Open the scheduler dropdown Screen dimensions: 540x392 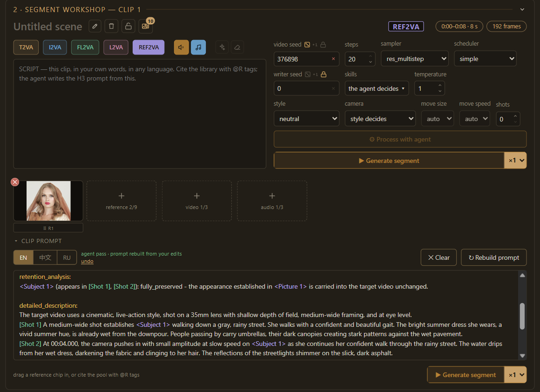(485, 59)
